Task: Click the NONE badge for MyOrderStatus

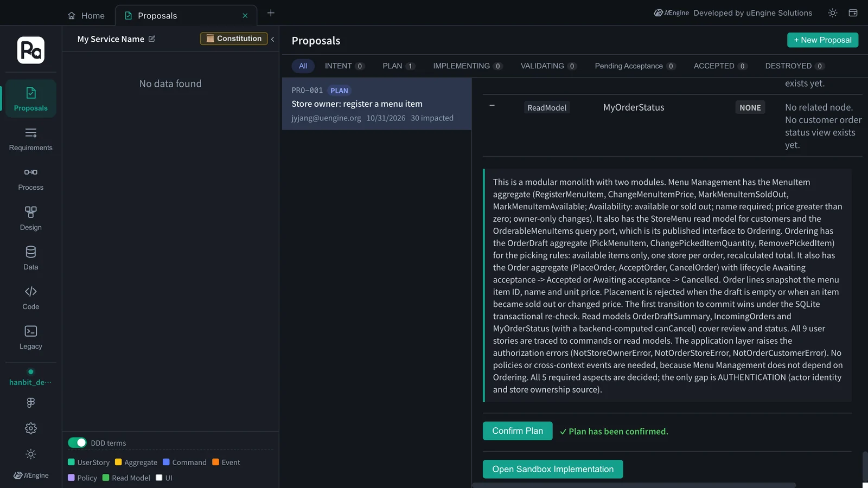Action: 750,107
